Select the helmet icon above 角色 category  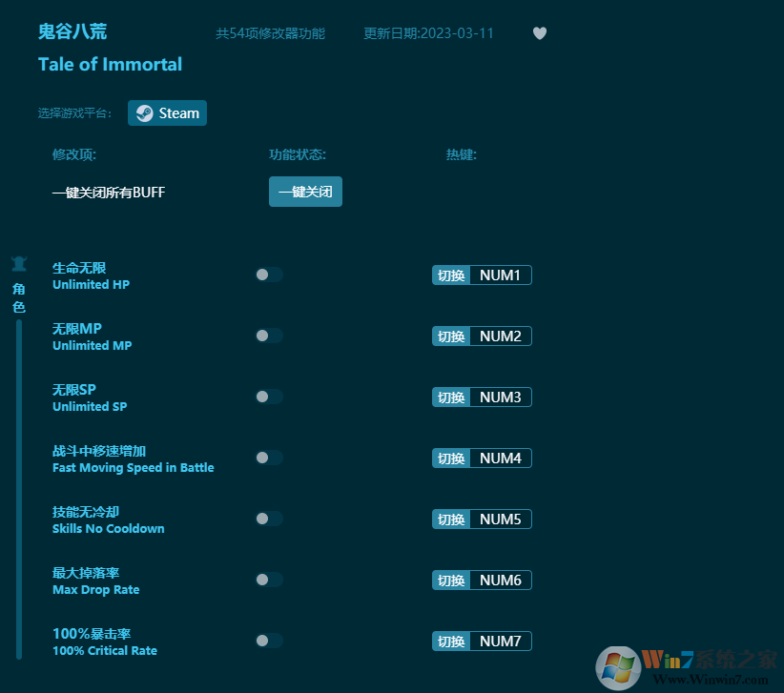click(19, 264)
